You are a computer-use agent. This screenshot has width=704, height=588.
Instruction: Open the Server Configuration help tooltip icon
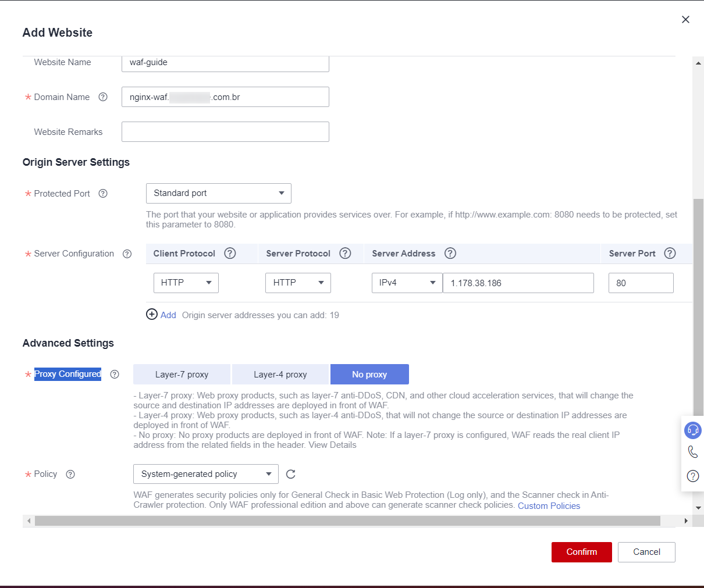tap(127, 254)
